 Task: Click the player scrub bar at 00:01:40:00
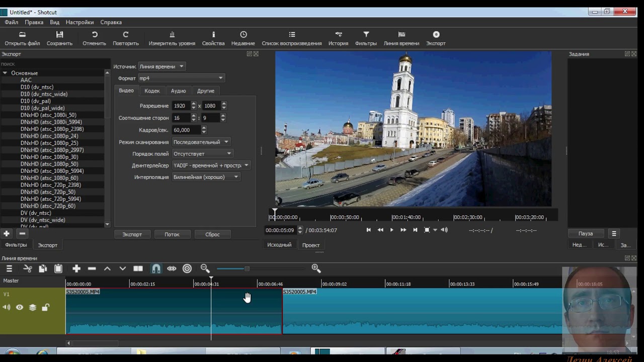406,217
